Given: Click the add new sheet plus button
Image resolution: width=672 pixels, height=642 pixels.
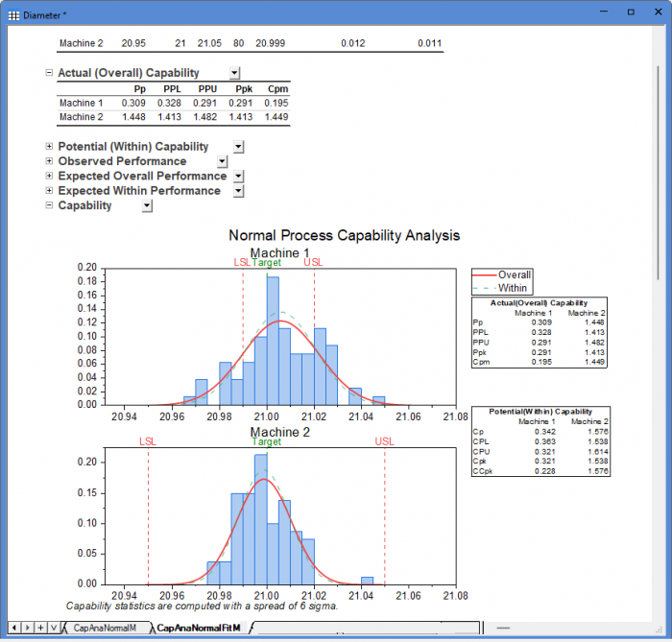Looking at the screenshot, I should (x=40, y=628).
